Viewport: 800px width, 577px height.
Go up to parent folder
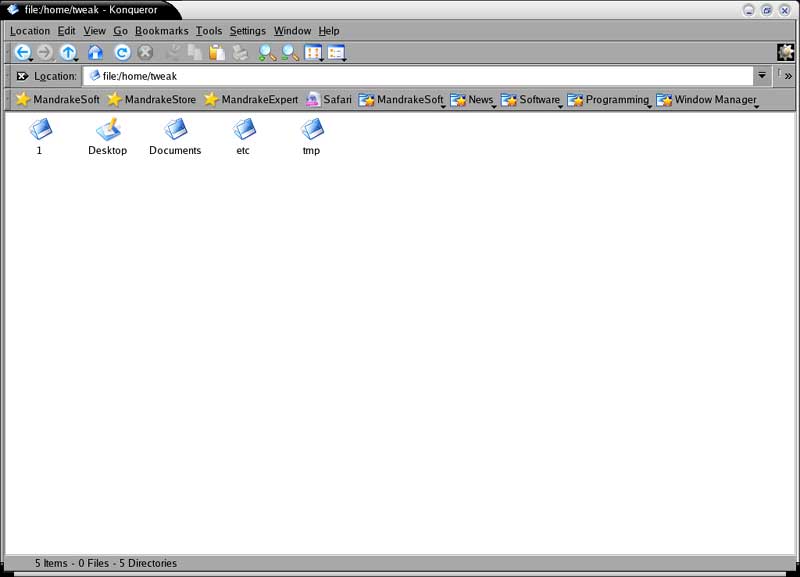[x=68, y=53]
